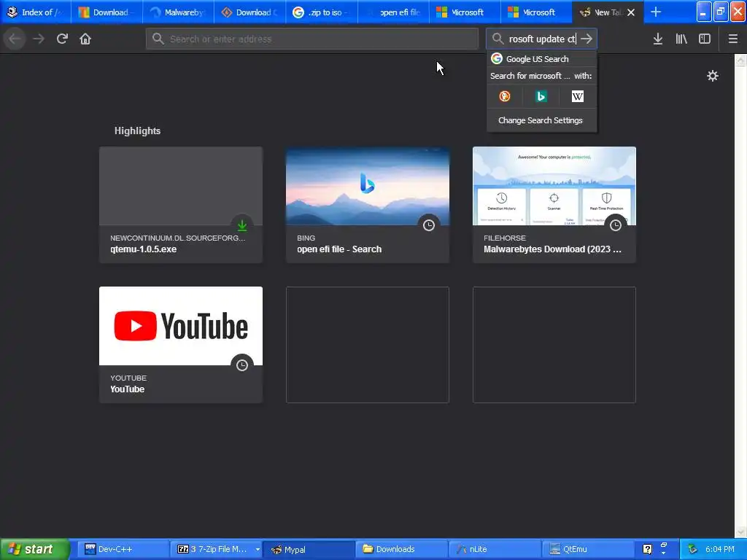The image size is (747, 560).
Task: Click the clock badge on Malwarebytes tile
Action: (616, 225)
